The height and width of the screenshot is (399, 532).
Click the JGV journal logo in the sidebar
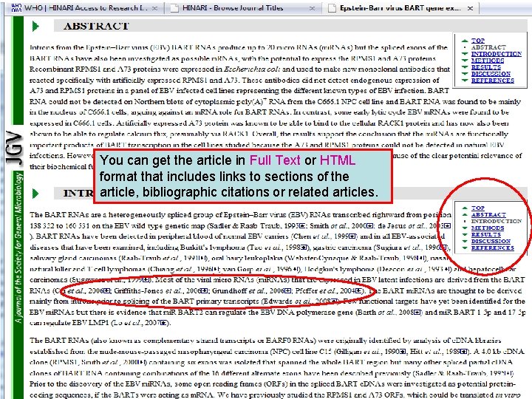15,148
